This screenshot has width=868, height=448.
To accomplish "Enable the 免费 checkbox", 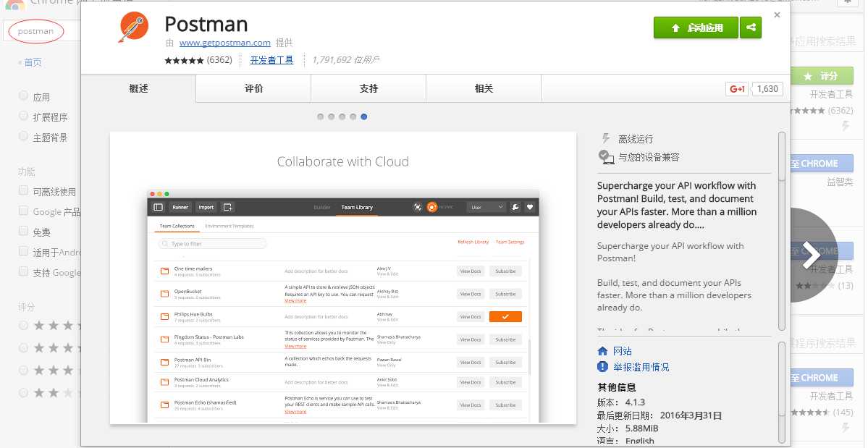I will click(23, 231).
